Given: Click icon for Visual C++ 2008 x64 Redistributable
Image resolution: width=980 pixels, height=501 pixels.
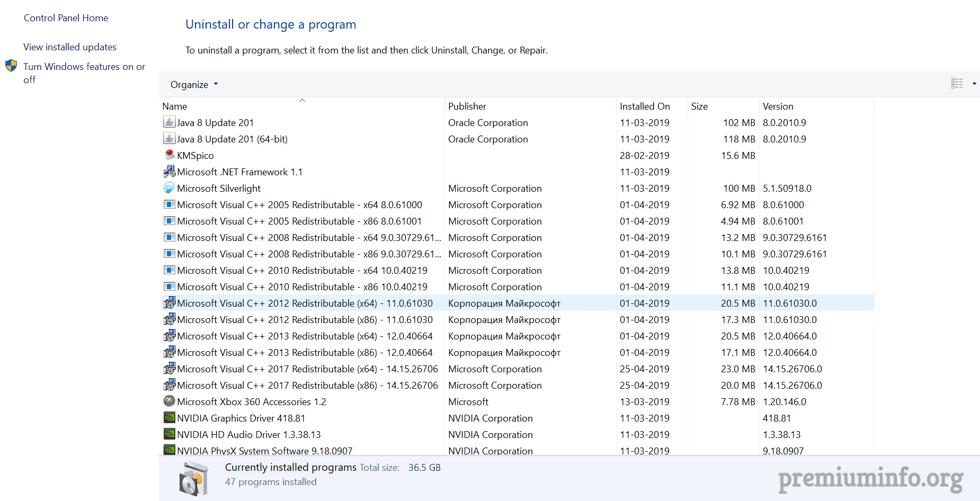Looking at the screenshot, I should tap(169, 237).
